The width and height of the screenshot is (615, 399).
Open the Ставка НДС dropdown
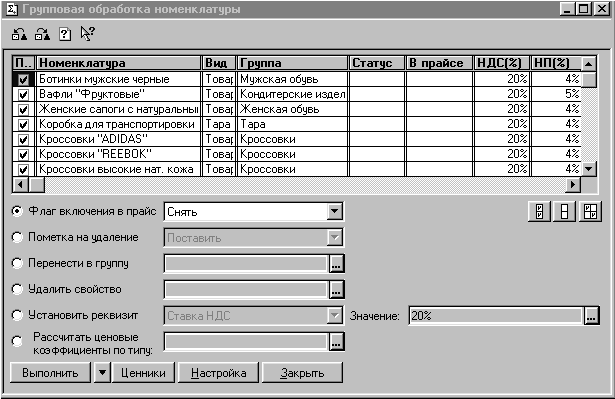click(x=334, y=315)
